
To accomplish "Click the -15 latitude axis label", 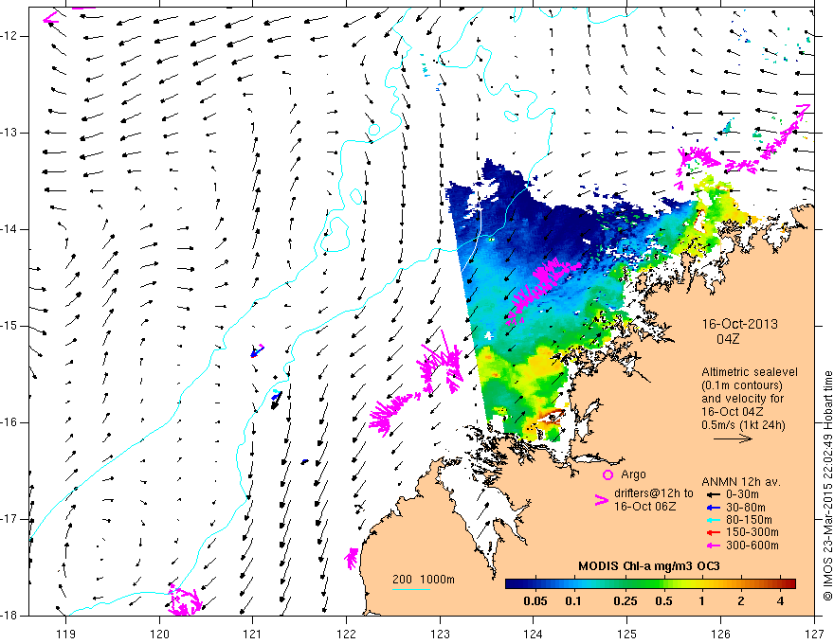I will 10,326.
